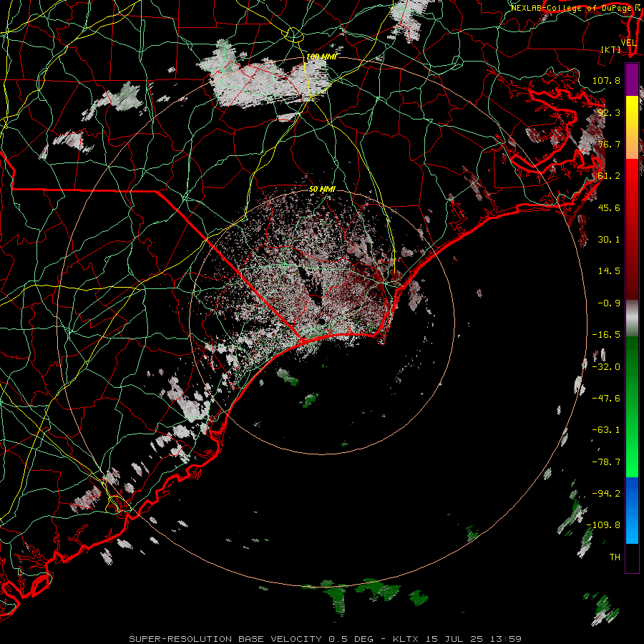Click the 107.8 value on the velocity scale
This screenshot has width=644, height=644.
pyautogui.click(x=606, y=80)
